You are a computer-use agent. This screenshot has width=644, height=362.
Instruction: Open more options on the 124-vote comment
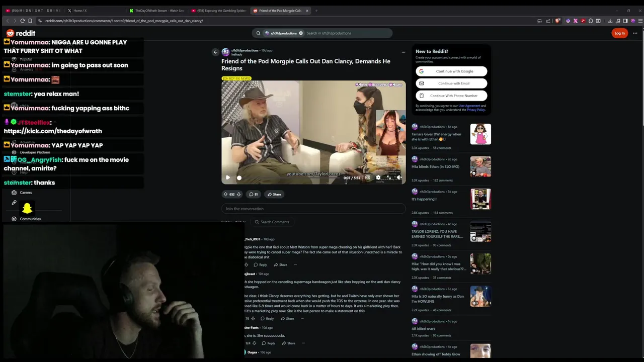(303, 343)
